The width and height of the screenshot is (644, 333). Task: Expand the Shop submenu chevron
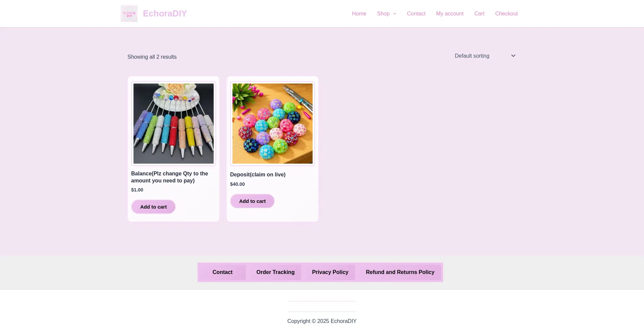tap(394, 14)
